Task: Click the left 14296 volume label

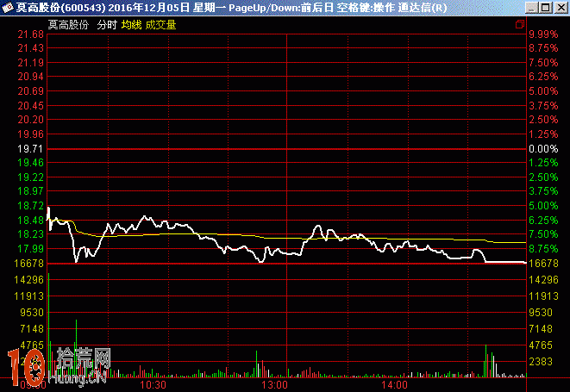Action: [28, 279]
